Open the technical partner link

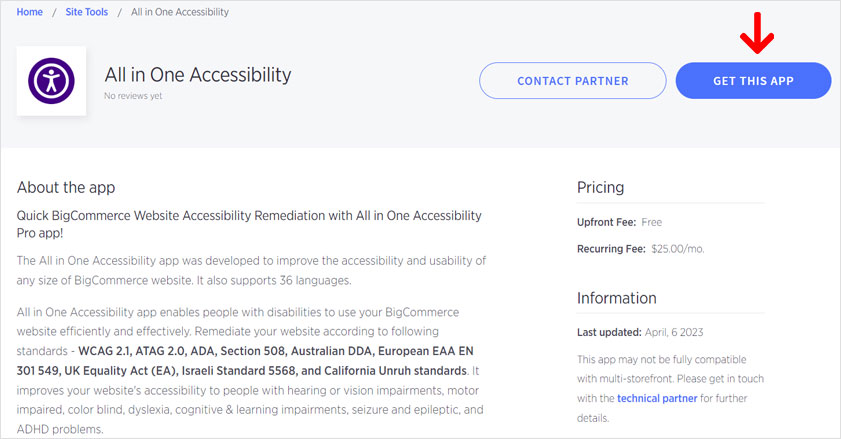(657, 398)
